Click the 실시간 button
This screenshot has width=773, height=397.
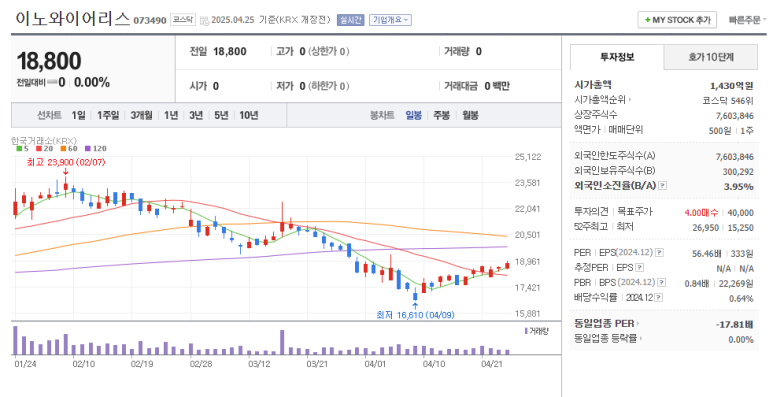coord(351,20)
